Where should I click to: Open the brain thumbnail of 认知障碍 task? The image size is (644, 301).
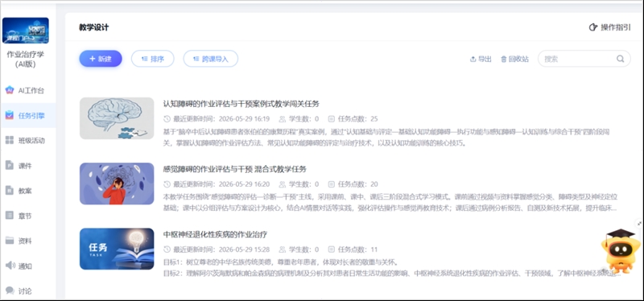[x=117, y=118]
